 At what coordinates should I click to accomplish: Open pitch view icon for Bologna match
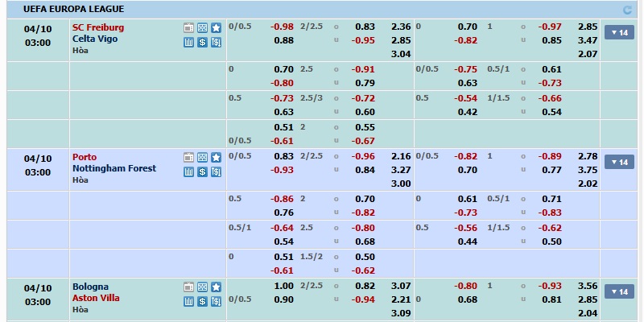pos(203,287)
